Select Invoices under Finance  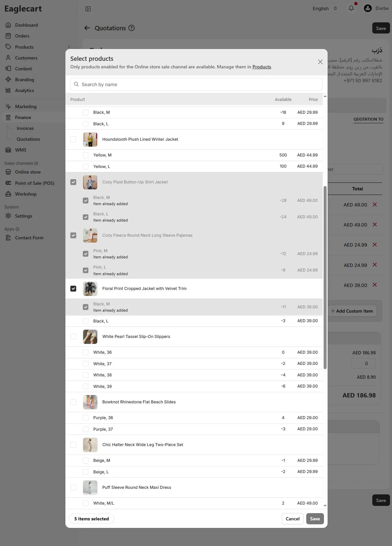tap(25, 128)
